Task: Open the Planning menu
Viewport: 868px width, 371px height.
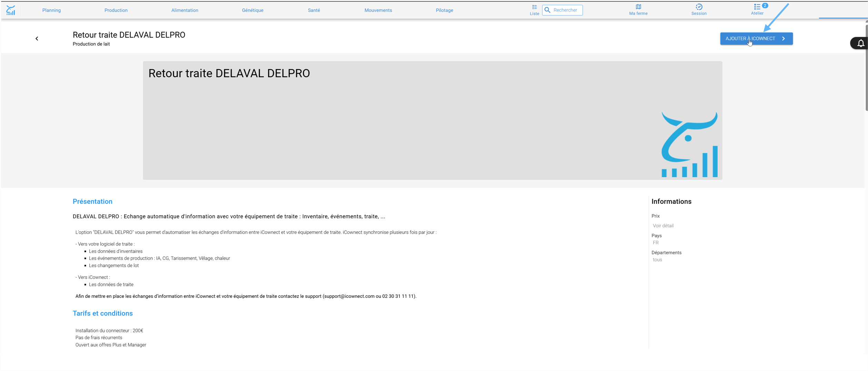Action: 51,10
